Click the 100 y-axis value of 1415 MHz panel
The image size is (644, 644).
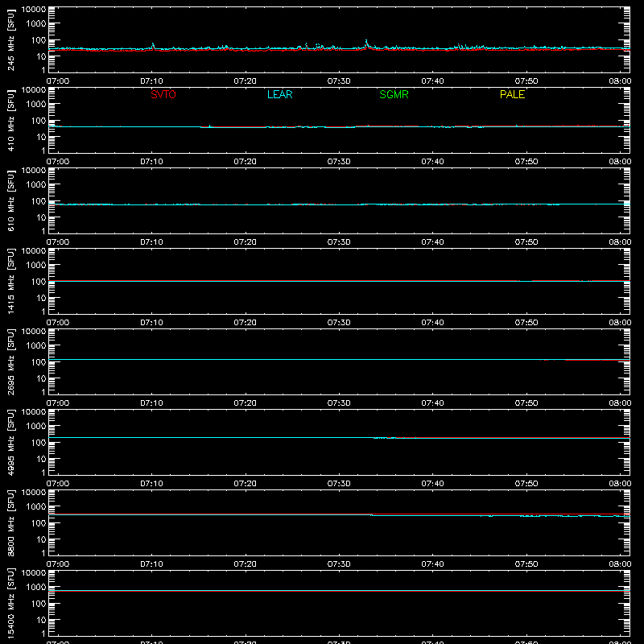pos(39,281)
